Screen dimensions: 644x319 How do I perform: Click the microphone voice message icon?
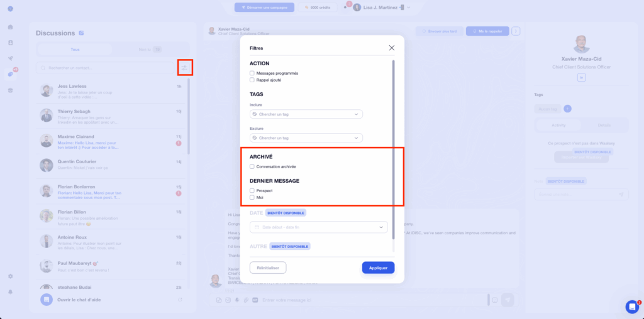coord(236,300)
